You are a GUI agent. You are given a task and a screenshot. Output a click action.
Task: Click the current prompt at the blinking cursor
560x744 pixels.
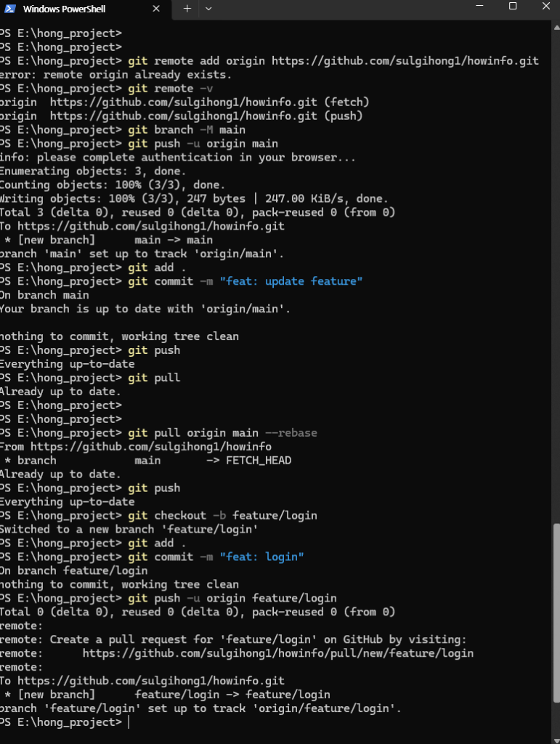[128, 722]
